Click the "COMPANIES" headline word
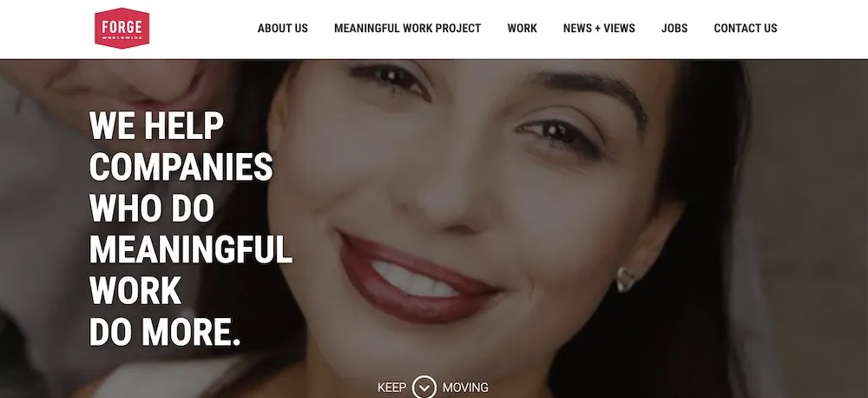Image resolution: width=868 pixels, height=398 pixels. click(x=181, y=166)
